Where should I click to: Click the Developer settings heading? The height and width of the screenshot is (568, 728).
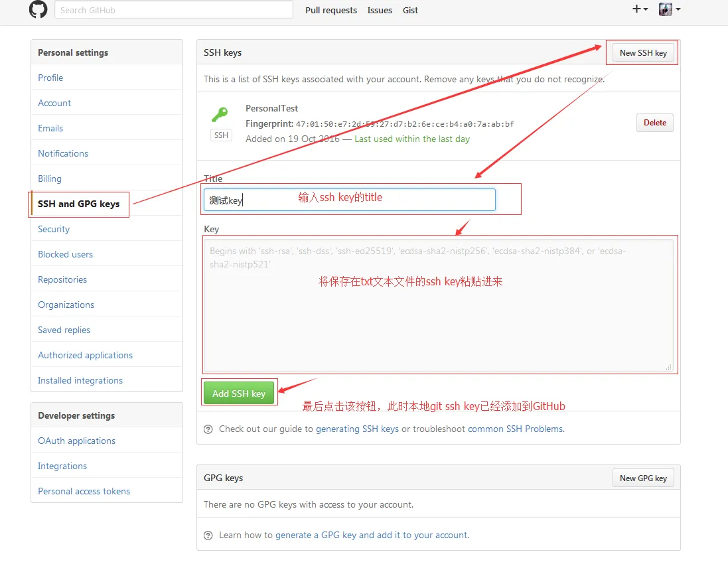coord(76,415)
